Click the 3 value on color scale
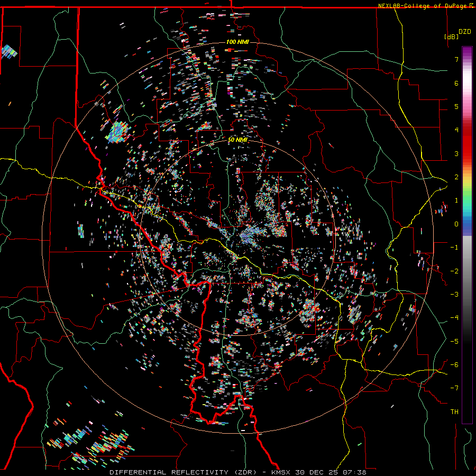The height and width of the screenshot is (476, 476). coord(456,153)
